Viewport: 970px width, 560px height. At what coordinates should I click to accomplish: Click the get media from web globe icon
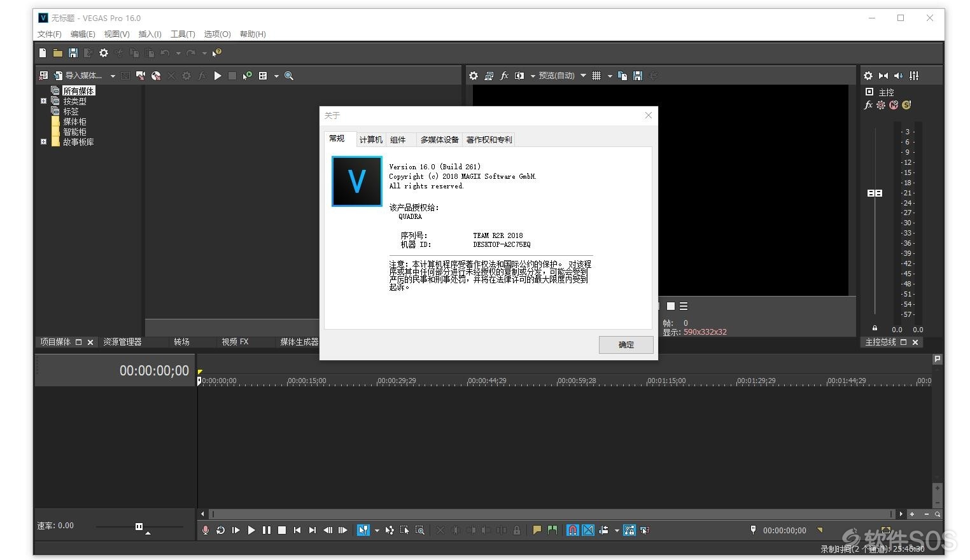click(156, 76)
